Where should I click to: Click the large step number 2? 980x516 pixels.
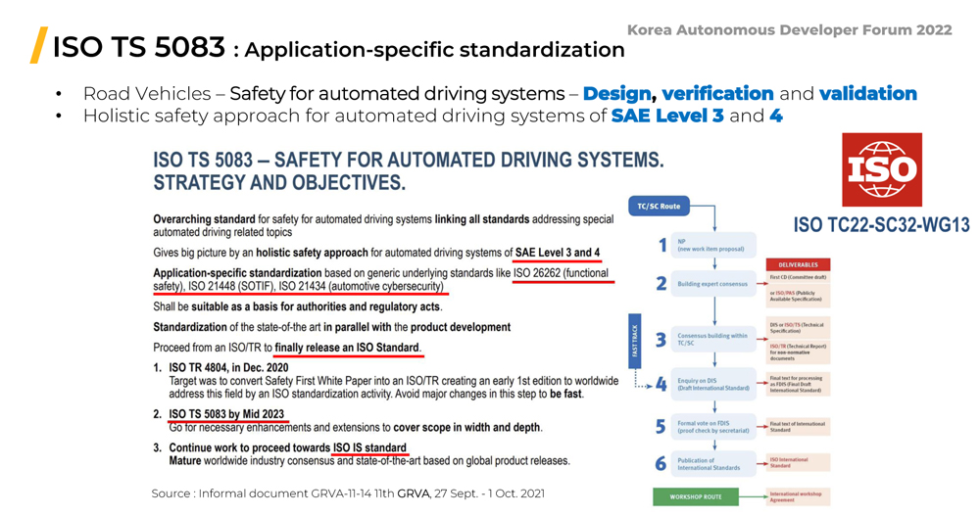tap(661, 284)
